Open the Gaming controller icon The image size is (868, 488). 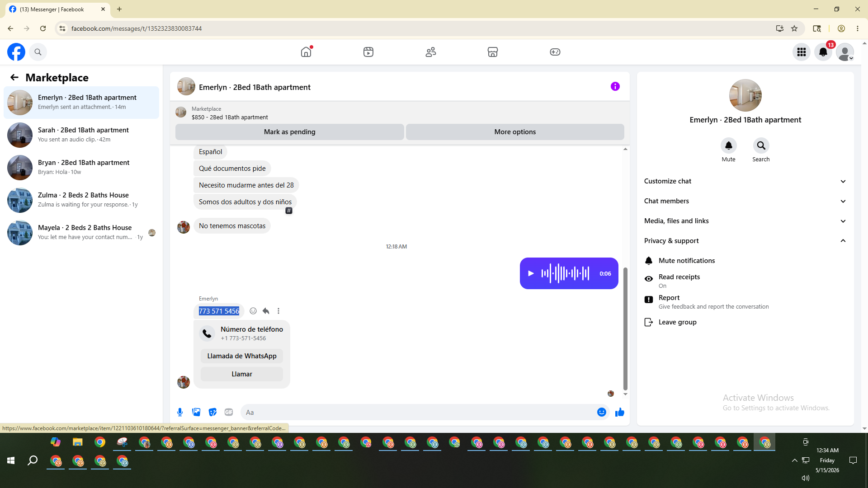(x=555, y=52)
